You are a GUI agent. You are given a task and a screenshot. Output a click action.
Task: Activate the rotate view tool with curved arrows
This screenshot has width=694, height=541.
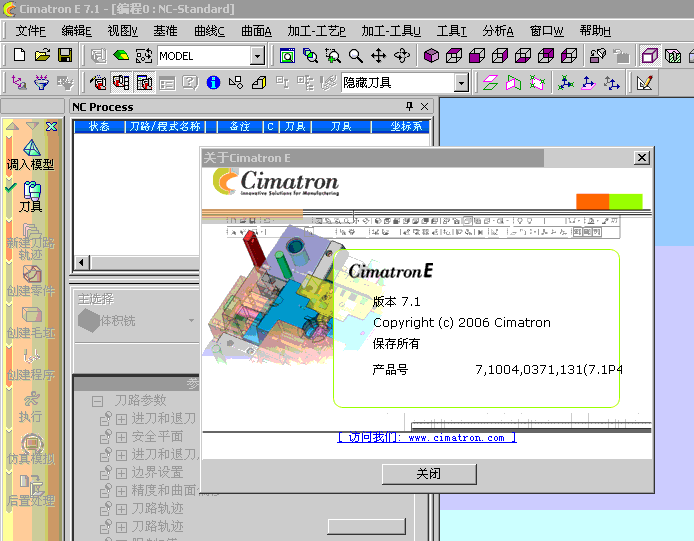[x=402, y=56]
